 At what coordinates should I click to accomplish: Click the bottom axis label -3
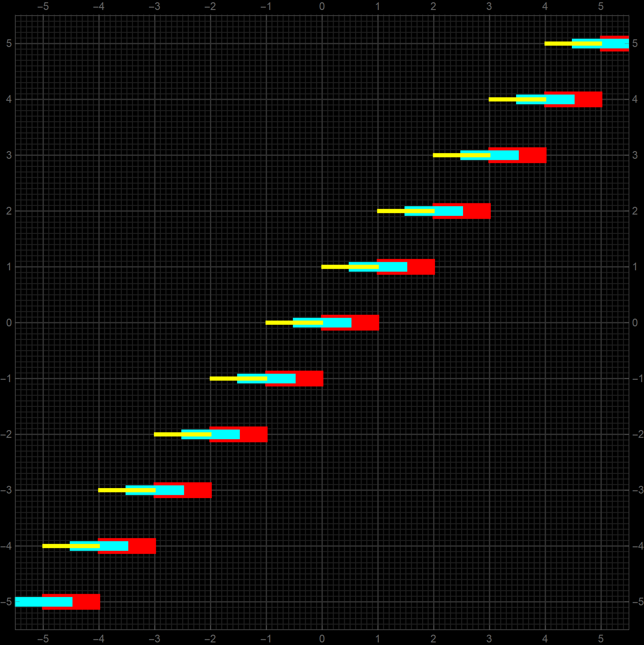tap(155, 639)
